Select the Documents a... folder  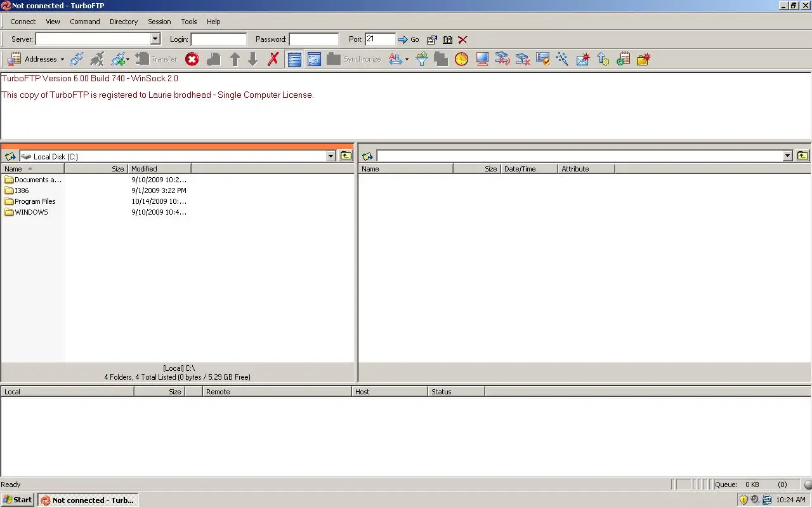33,180
